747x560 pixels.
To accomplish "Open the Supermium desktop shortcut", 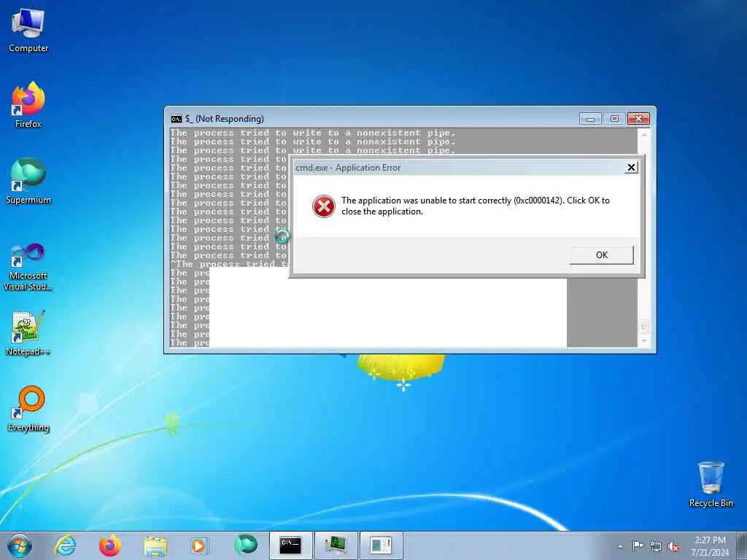I will [28, 182].
